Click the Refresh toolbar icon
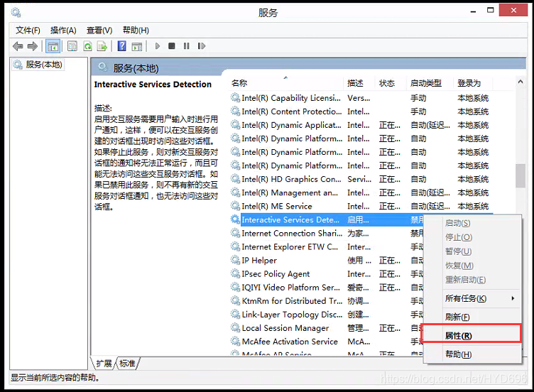Image resolution: width=534 pixels, height=392 pixels. click(x=87, y=46)
